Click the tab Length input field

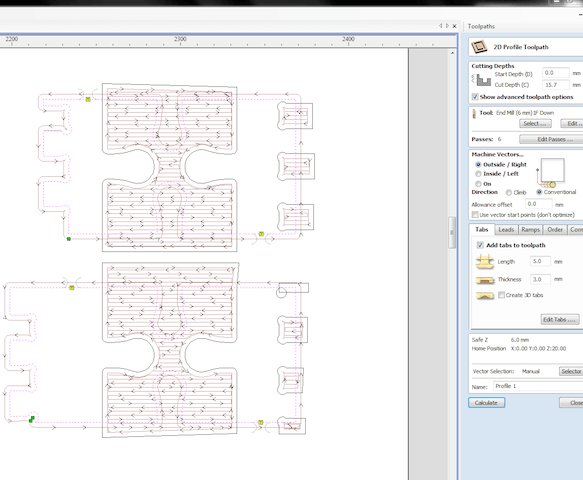tap(540, 261)
